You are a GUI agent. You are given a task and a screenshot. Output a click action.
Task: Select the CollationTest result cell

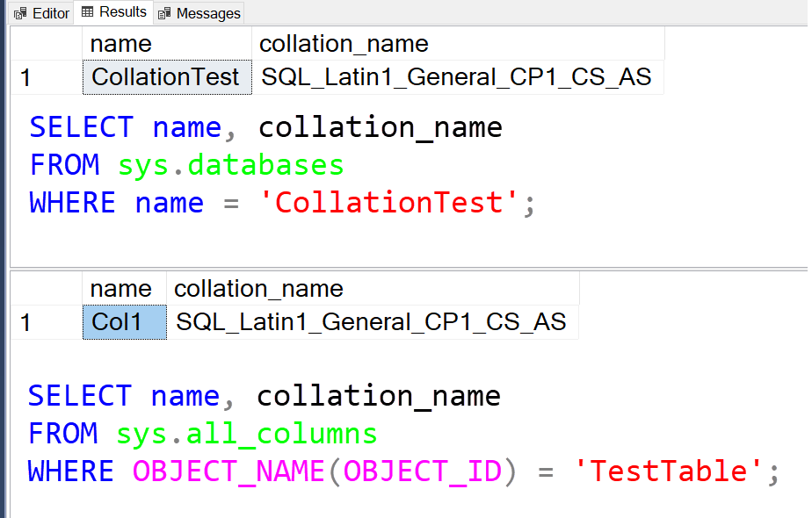coord(166,77)
